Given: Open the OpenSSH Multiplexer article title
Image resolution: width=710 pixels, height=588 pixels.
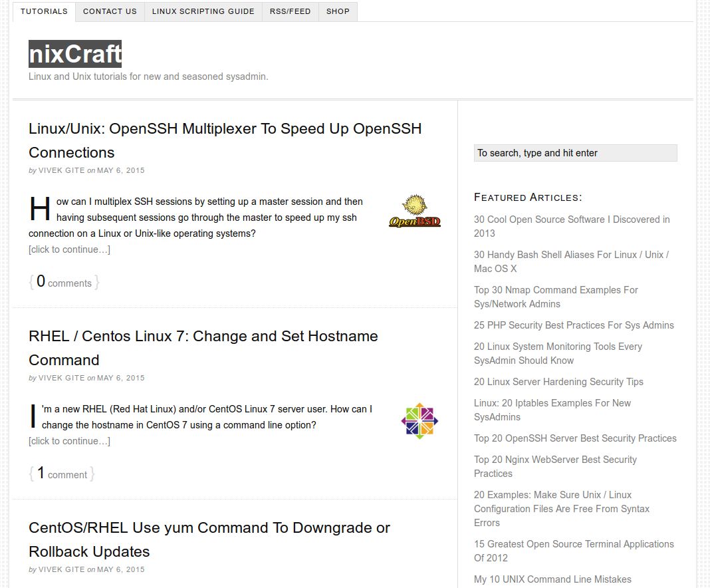Looking at the screenshot, I should coord(225,140).
